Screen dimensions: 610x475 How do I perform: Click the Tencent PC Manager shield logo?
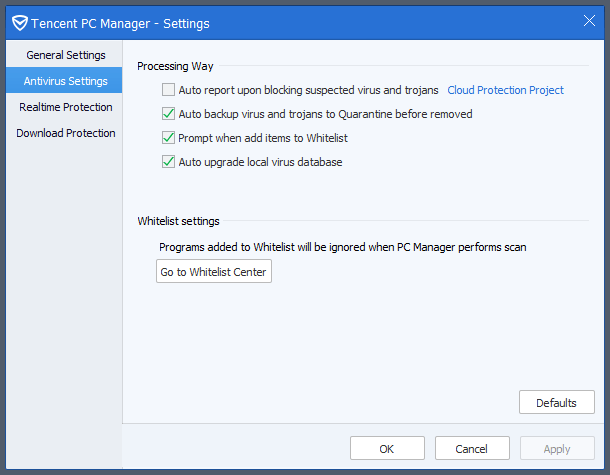pyautogui.click(x=19, y=22)
